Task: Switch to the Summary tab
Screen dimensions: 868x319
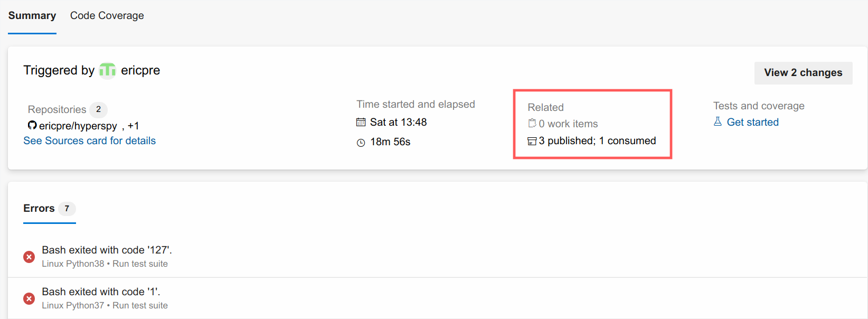Action: pos(32,16)
